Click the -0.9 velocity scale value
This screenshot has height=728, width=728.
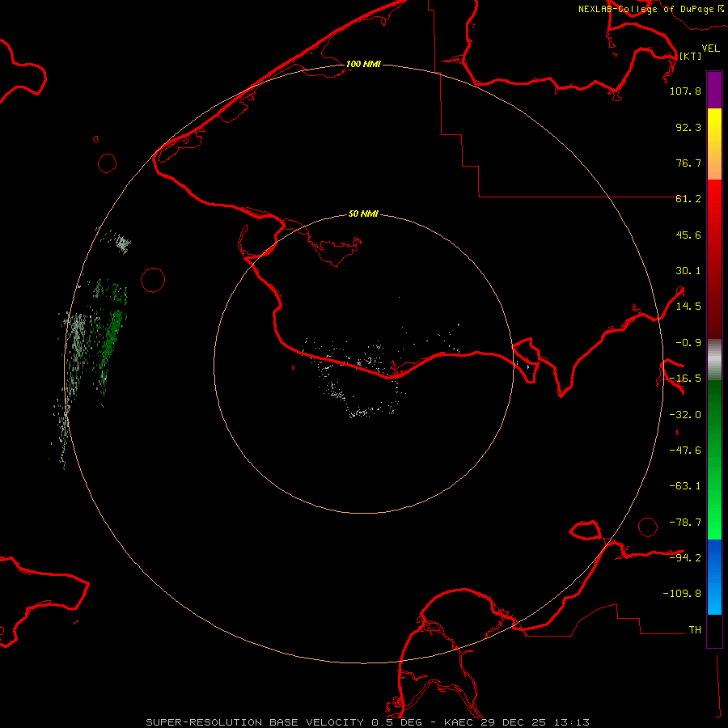pos(688,343)
